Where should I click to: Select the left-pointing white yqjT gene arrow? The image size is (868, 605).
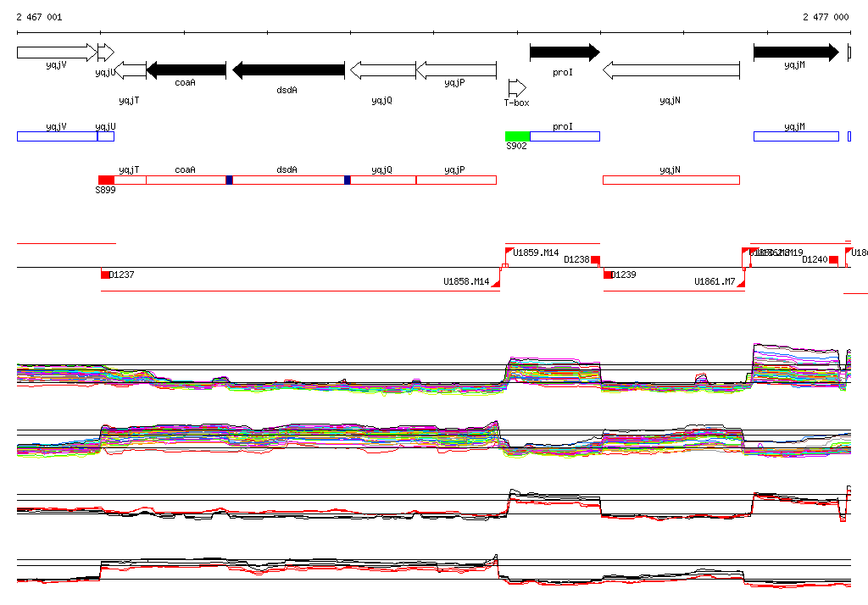tap(131, 70)
